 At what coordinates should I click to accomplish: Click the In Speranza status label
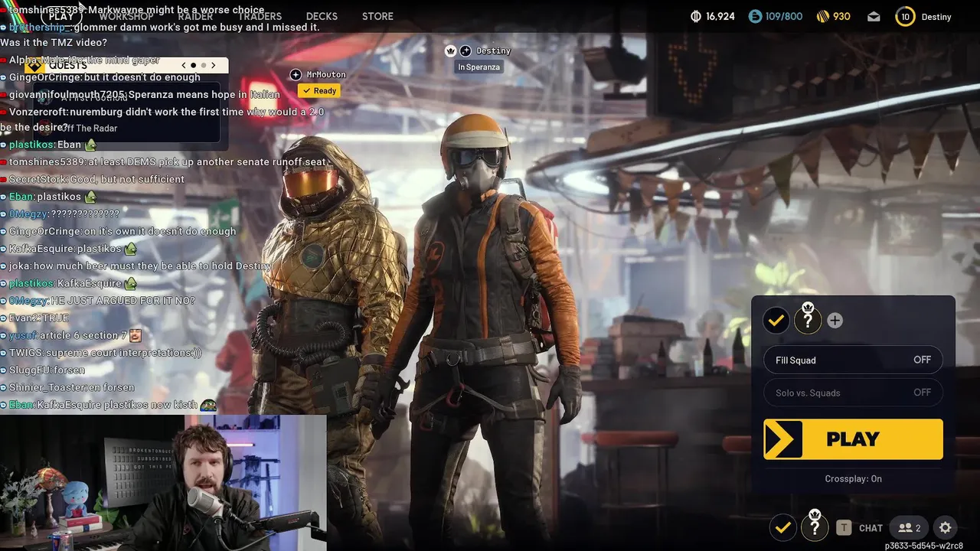(479, 67)
